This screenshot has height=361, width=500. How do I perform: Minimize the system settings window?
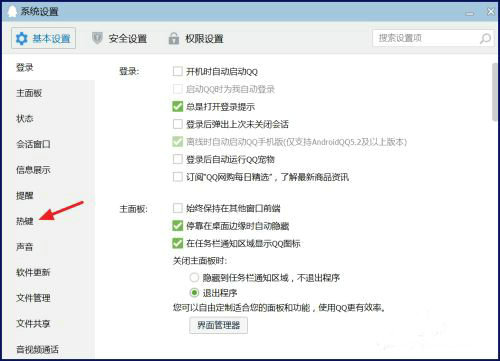point(470,13)
